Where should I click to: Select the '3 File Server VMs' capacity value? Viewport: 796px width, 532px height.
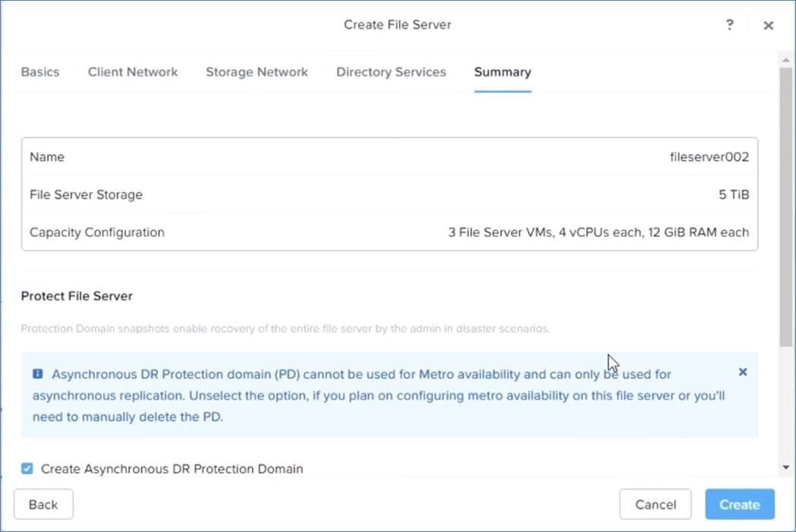click(598, 232)
